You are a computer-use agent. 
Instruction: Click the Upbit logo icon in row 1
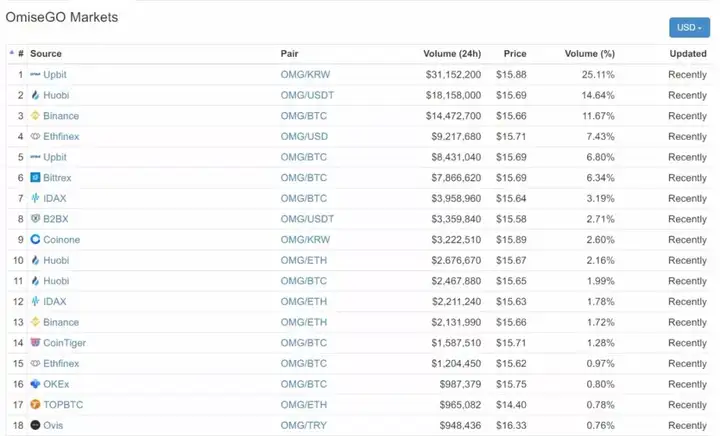point(35,74)
